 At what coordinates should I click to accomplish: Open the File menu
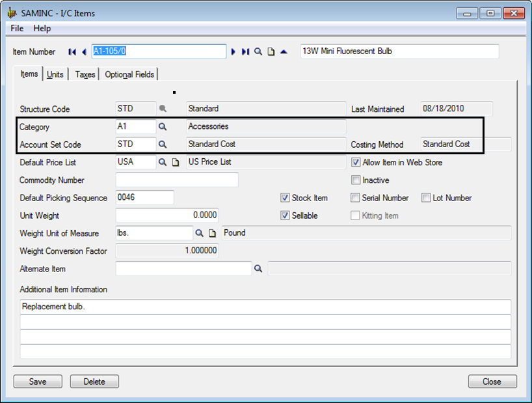coord(17,28)
